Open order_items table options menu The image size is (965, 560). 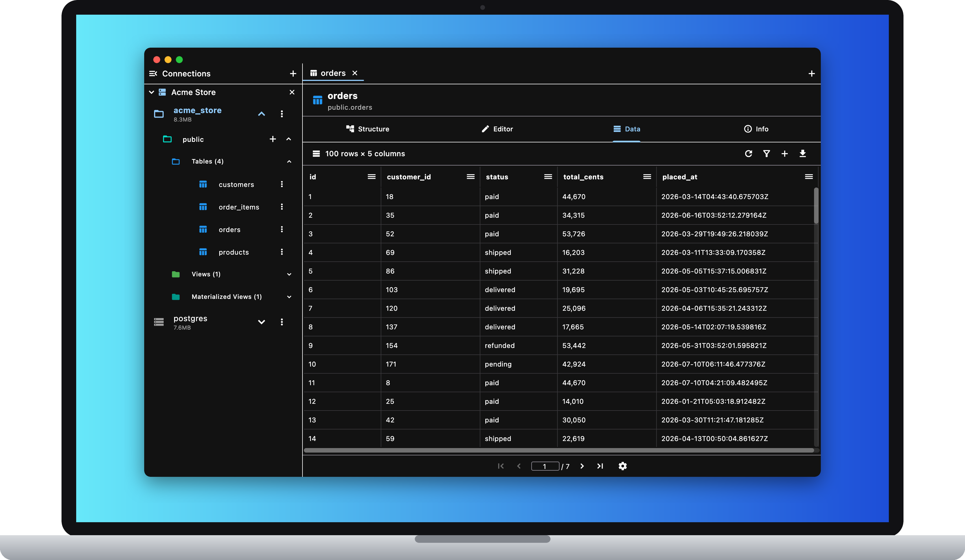pyautogui.click(x=282, y=207)
